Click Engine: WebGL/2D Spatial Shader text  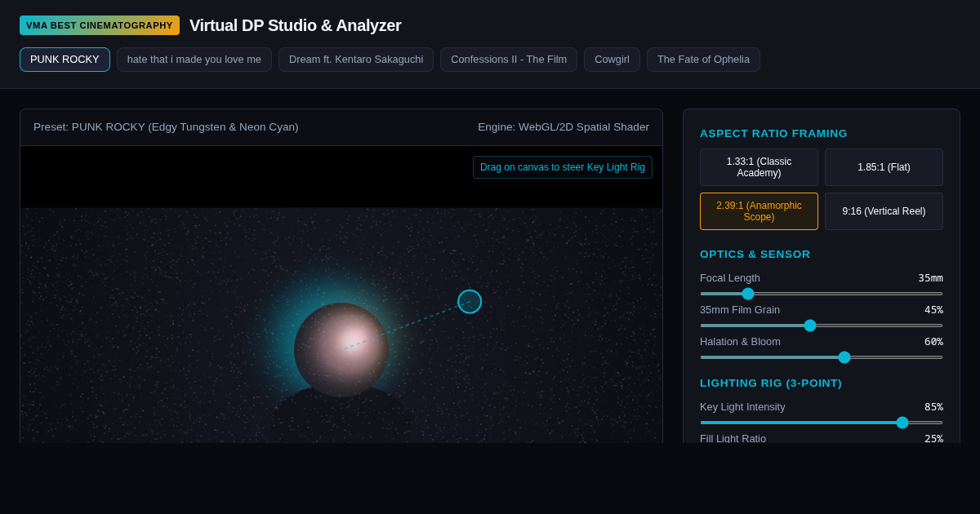coord(563,127)
